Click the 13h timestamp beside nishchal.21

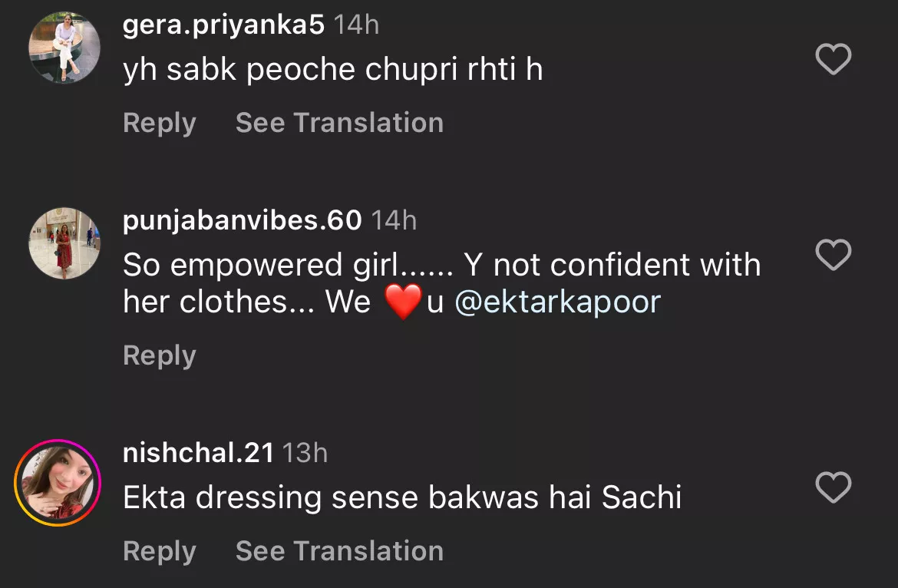(x=305, y=453)
